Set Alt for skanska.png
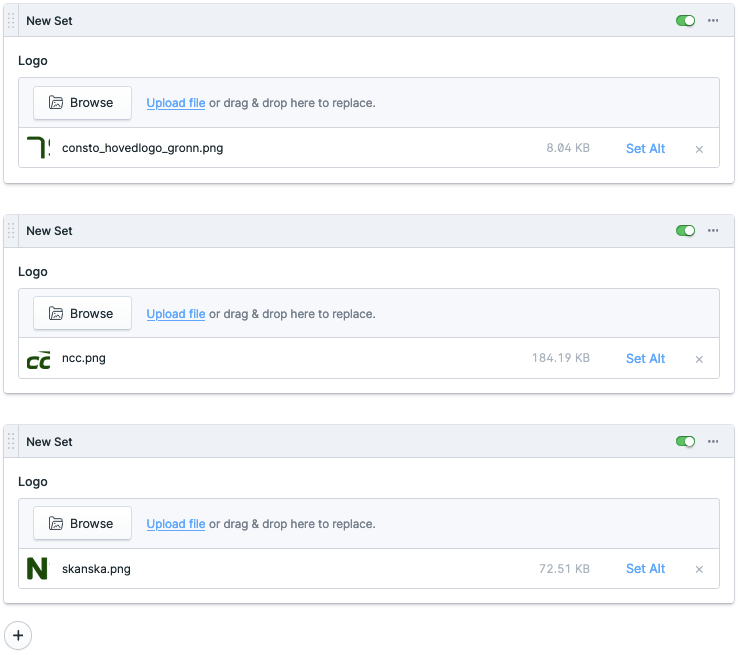Screen dimensions: 738x655 645,569
